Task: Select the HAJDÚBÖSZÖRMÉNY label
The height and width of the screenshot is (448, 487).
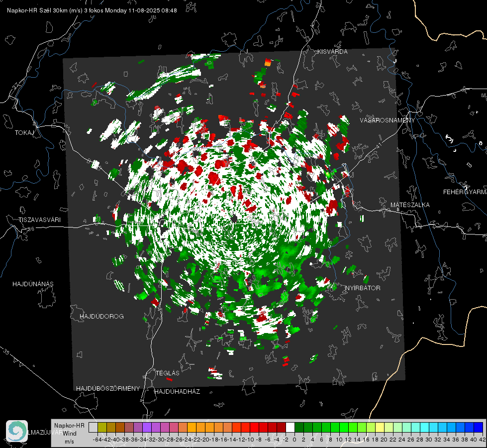Action: (x=108, y=389)
